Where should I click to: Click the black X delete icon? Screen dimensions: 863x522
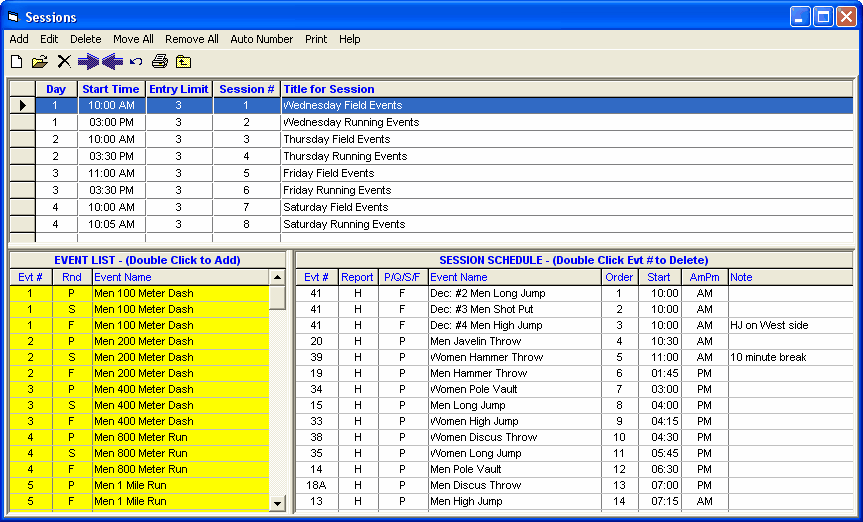[64, 62]
